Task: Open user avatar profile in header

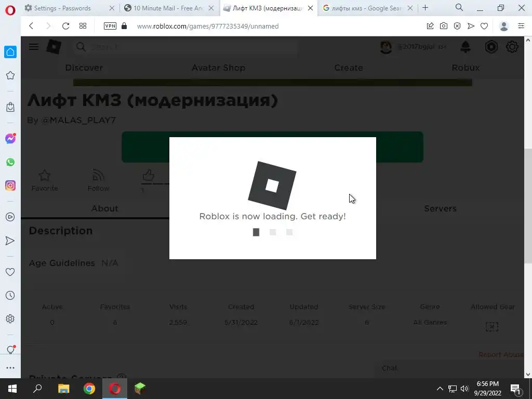Action: click(386, 47)
